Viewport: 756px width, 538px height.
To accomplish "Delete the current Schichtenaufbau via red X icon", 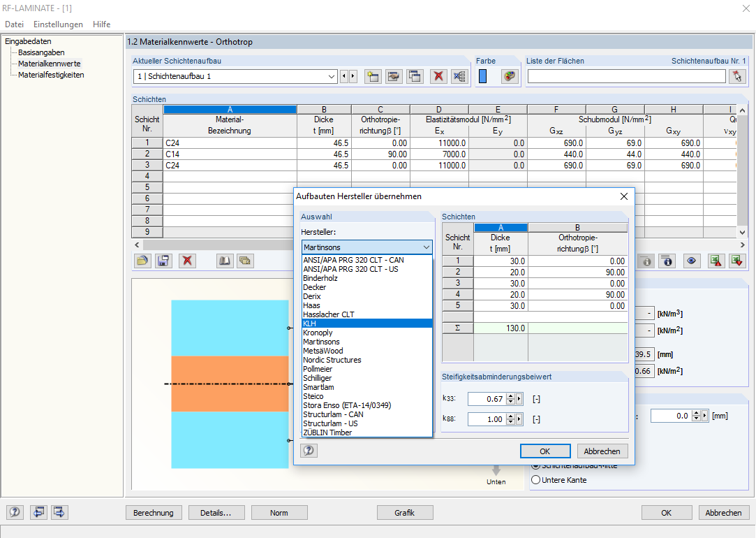I will 438,75.
